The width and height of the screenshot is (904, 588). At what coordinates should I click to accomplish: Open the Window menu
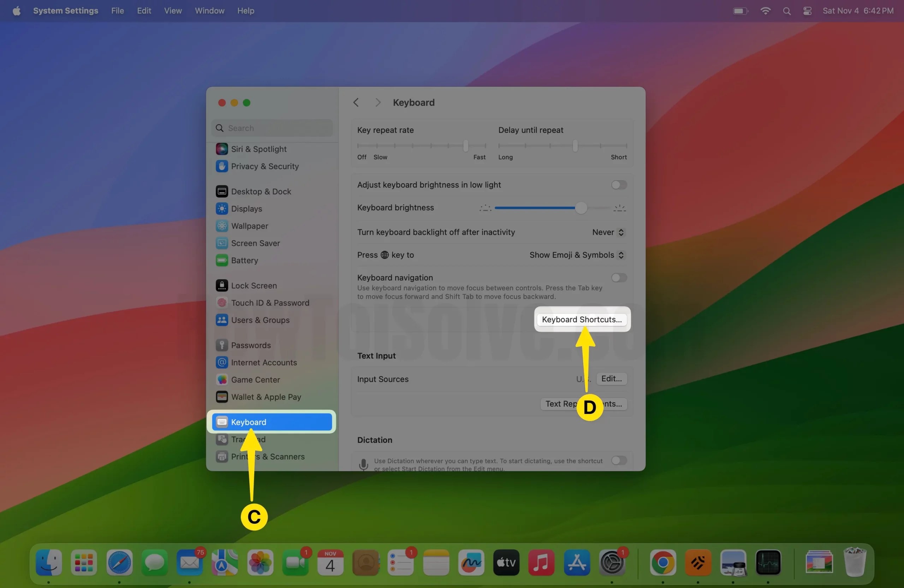pos(209,11)
